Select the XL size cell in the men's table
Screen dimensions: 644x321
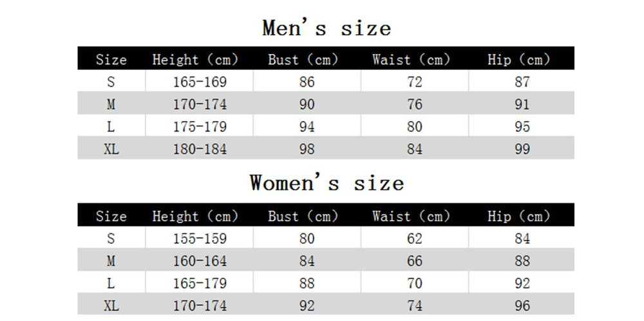111,149
